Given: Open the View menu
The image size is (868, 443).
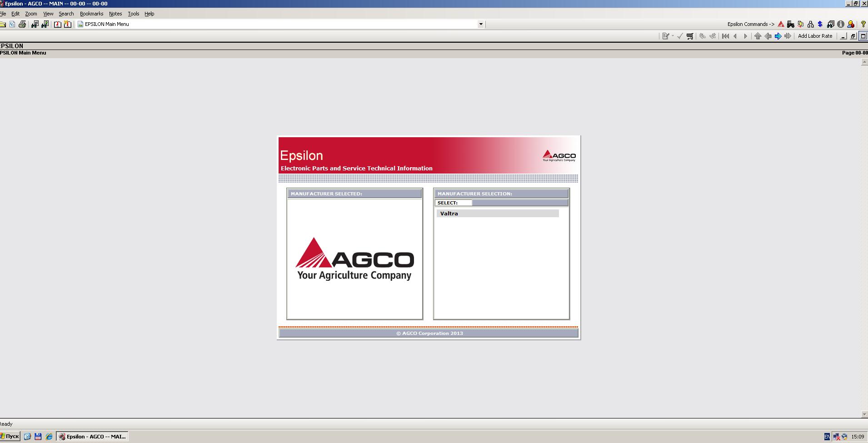Looking at the screenshot, I should point(48,14).
